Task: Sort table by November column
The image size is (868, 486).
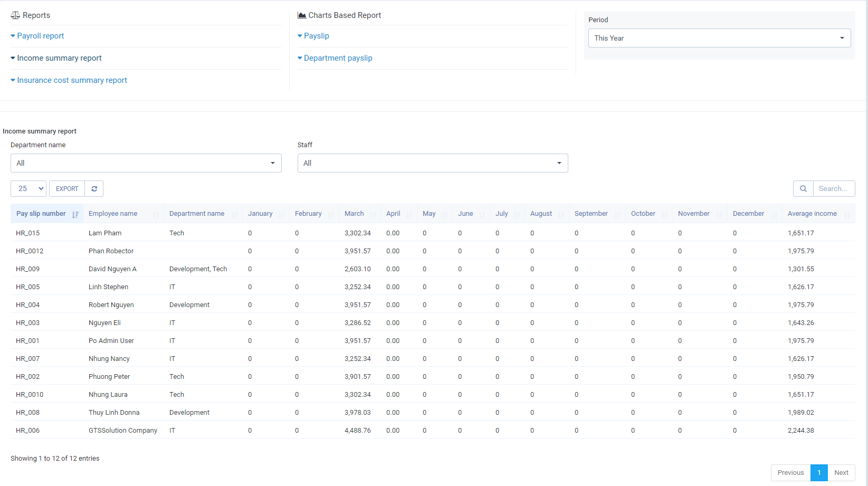Action: pyautogui.click(x=700, y=214)
